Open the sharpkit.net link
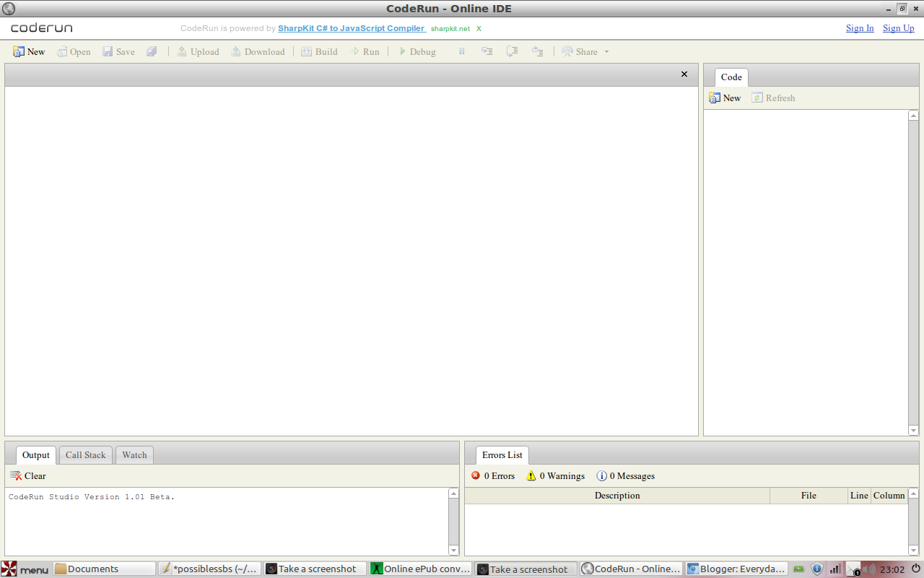Image resolution: width=924 pixels, height=578 pixels. tap(450, 29)
